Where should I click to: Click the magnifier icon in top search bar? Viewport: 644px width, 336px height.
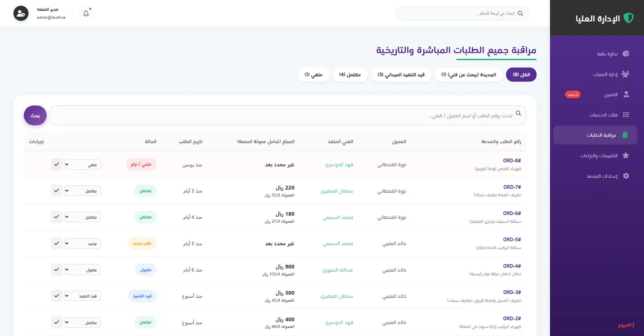coord(521,13)
